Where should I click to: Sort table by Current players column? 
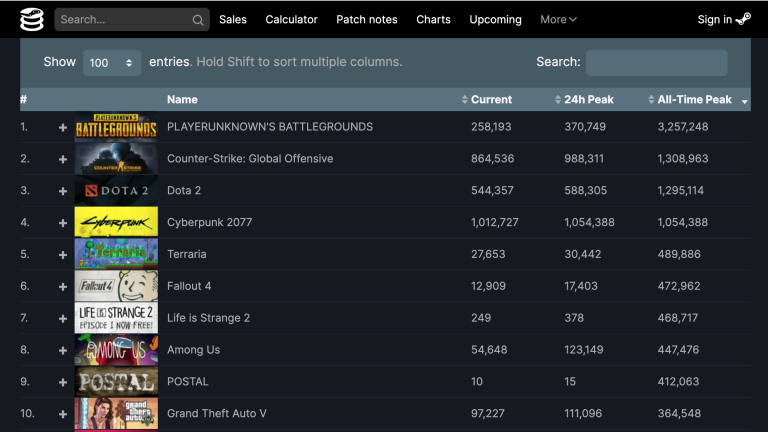(x=491, y=100)
